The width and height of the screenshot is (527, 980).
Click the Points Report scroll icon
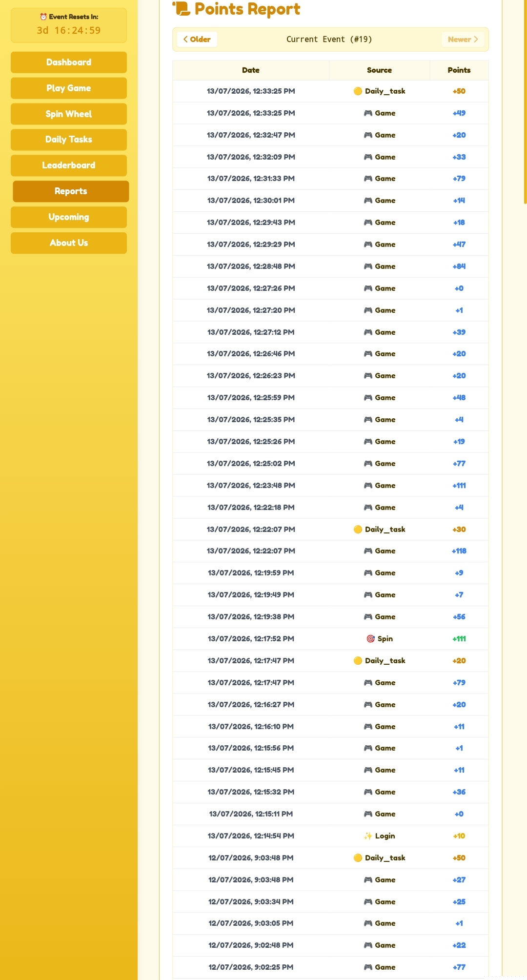tap(182, 8)
